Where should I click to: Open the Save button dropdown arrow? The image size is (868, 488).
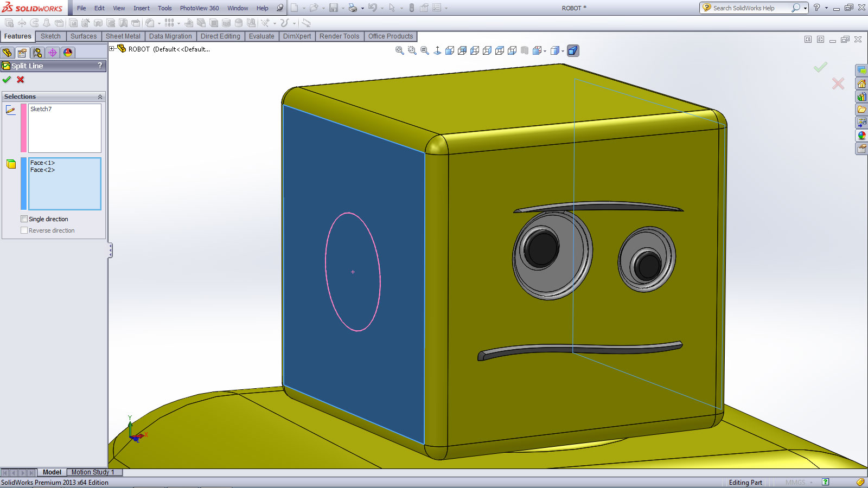(x=343, y=8)
